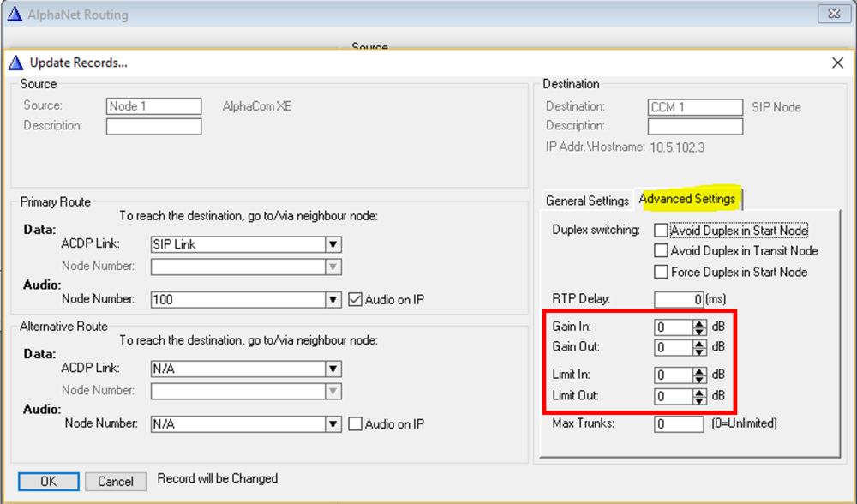Enable Audio on IP for Alternative Route
Viewport: 857px width, 504px height.
[357, 423]
